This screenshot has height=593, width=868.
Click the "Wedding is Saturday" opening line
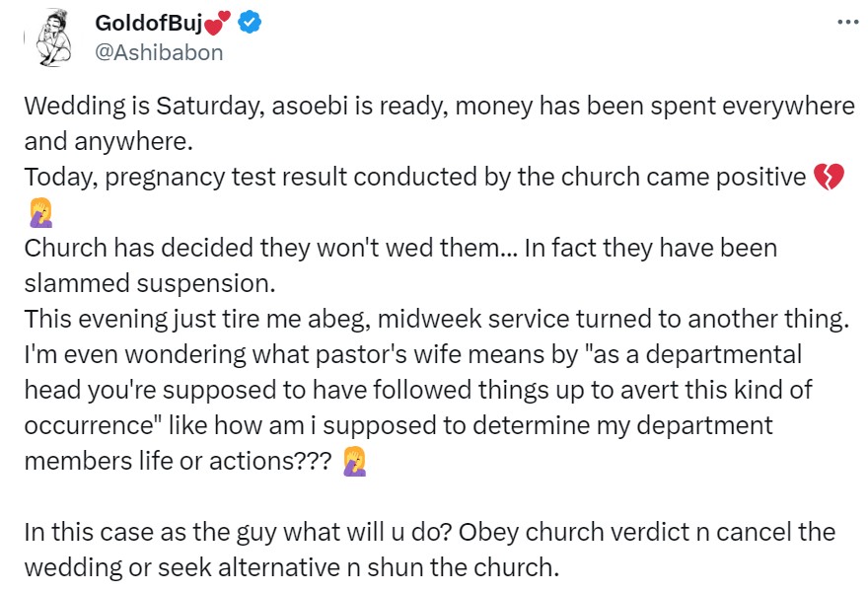(x=439, y=107)
